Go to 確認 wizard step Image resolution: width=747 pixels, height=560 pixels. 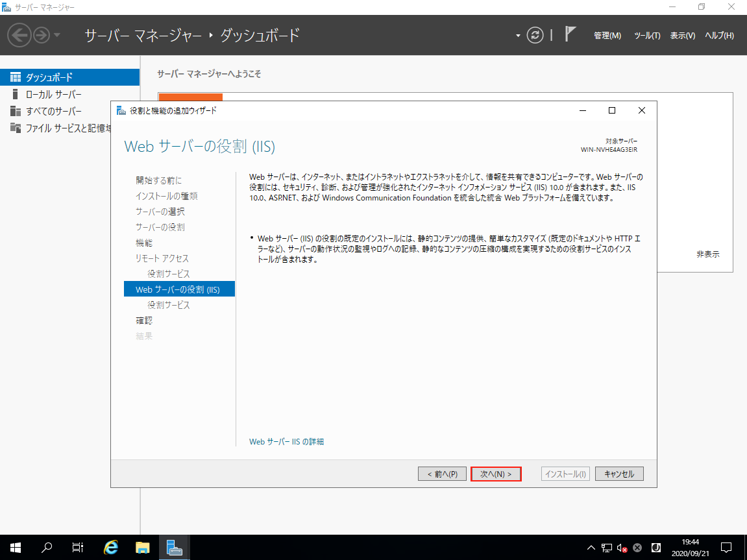tap(144, 321)
